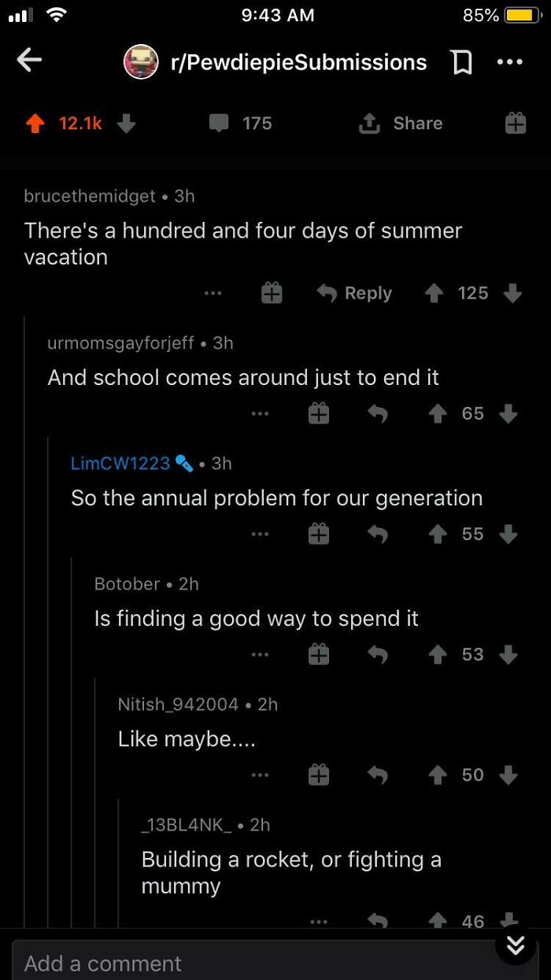Award urmomsgayforjeff's comment via gift icon
This screenshot has height=980, width=551.
pos(319,413)
